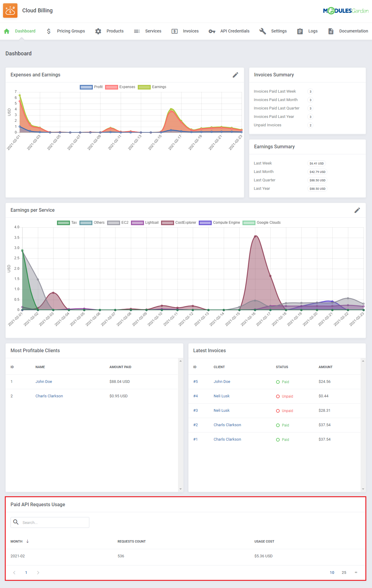This screenshot has height=588, width=372.
Task: Toggle EC2 series legend swatch
Action: (x=114, y=223)
